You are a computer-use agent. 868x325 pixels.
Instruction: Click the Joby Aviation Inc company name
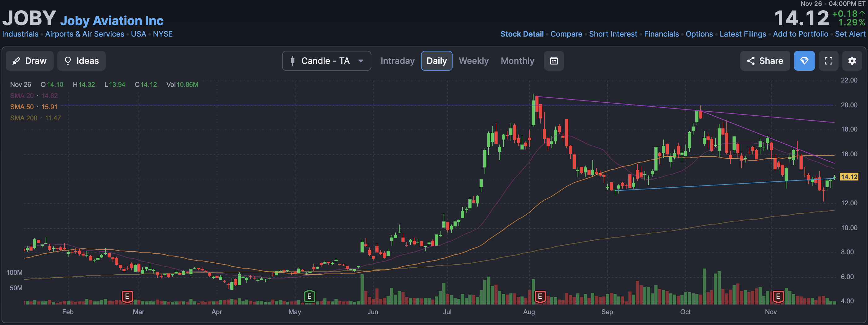click(x=112, y=21)
